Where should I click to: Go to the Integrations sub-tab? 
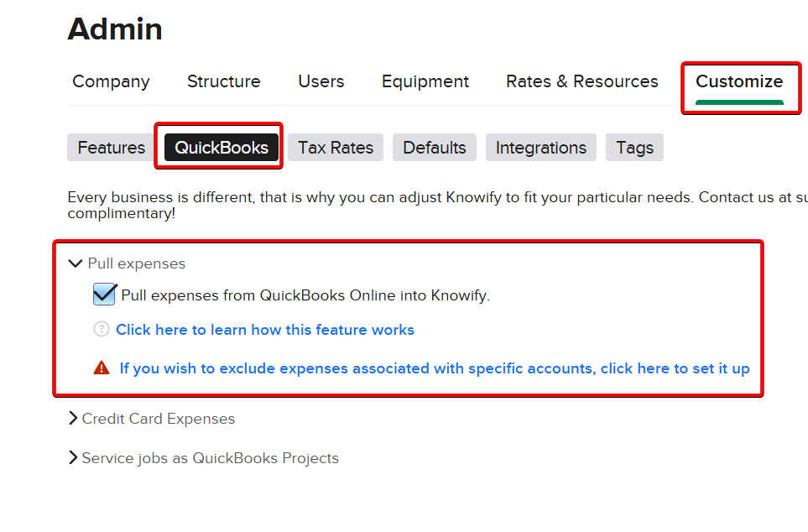(x=541, y=148)
